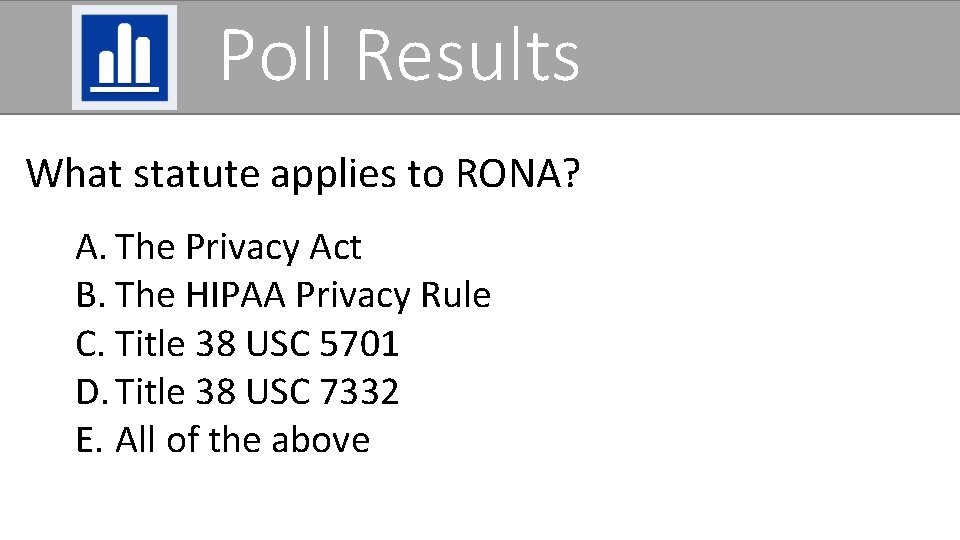The image size is (960, 540).
Task: Click the blue poll bar-chart icon
Action: pyautogui.click(x=125, y=57)
